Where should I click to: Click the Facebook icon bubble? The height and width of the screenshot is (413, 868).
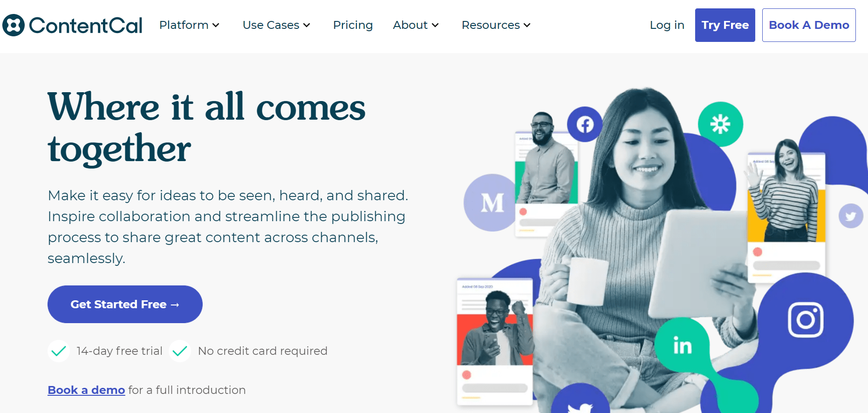(585, 124)
